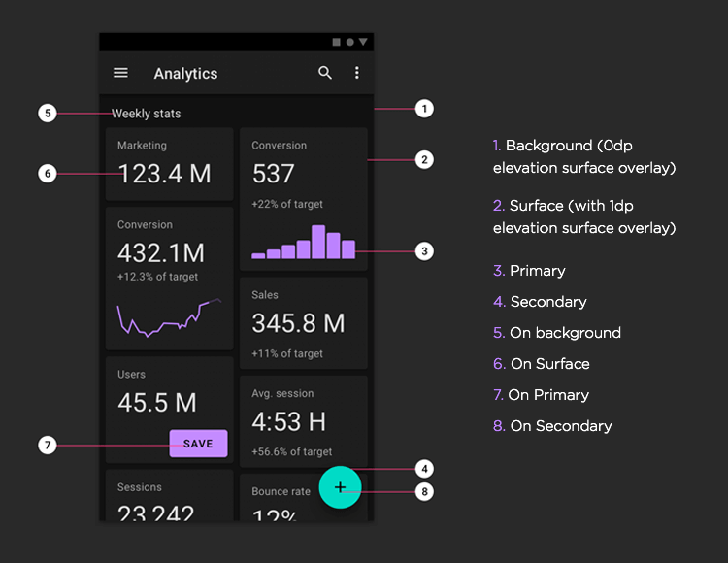Viewport: 728px width, 563px height.
Task: Click legend item 2. Surface text
Action: [584, 216]
